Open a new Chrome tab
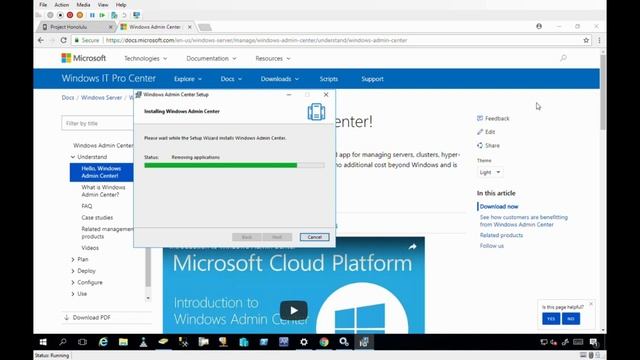640x360 pixels. [204, 27]
